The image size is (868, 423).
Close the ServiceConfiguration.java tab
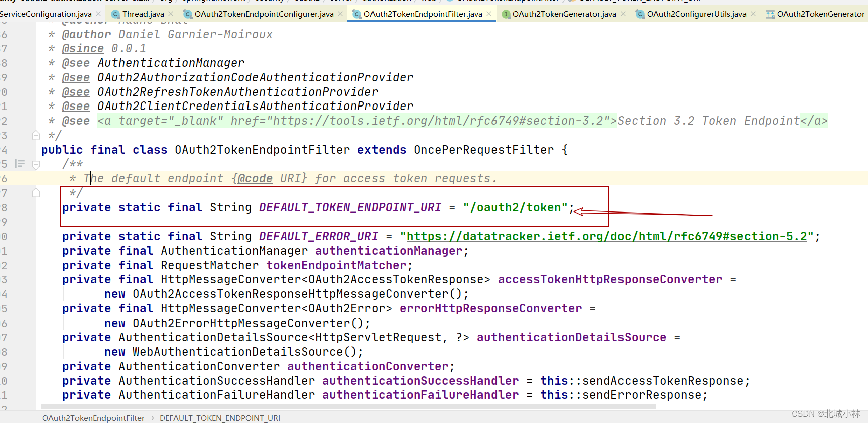coord(98,14)
